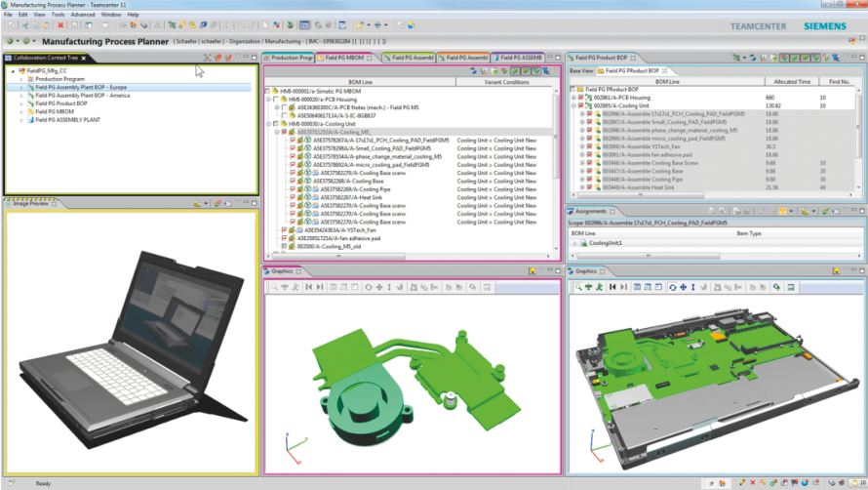Click the green structure icon in Product BOP toolbar
Screen dimensions: 868x490
(x=736, y=58)
